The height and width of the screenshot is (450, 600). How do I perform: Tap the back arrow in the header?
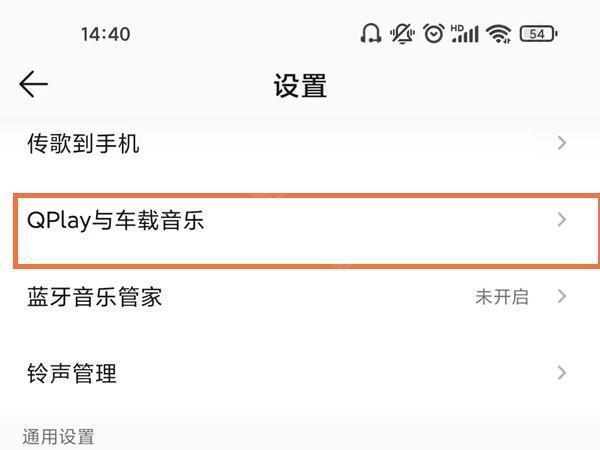(x=33, y=85)
